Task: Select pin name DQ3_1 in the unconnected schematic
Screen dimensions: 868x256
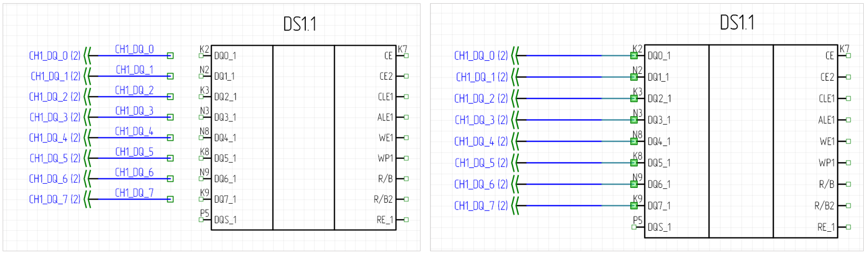Action: [225, 117]
